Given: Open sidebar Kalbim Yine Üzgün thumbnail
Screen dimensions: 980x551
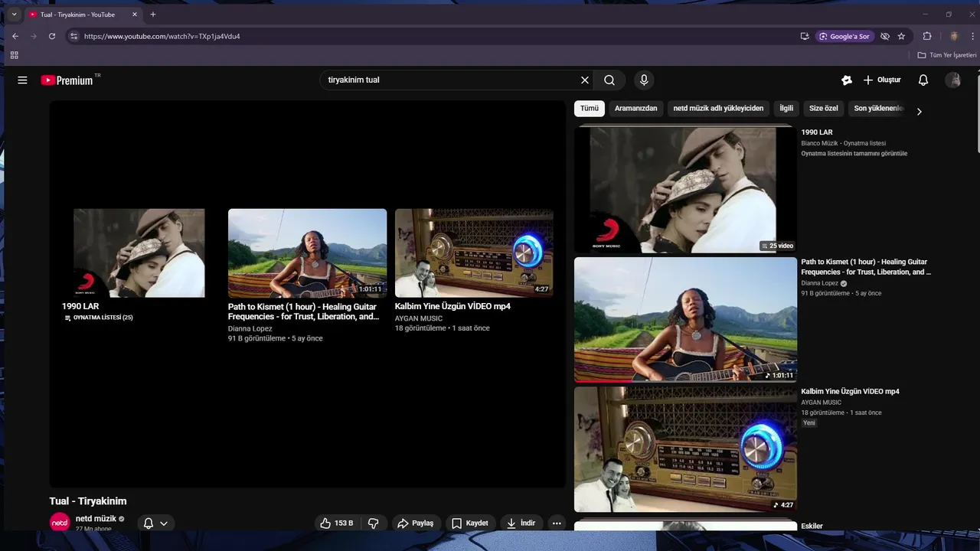Looking at the screenshot, I should click(685, 449).
